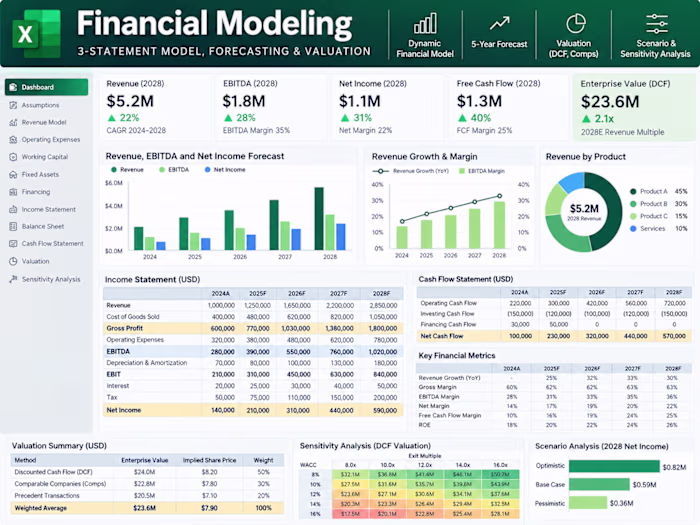
Task: Select the 2028F Revenue cell 2,850,000
Action: tap(383, 305)
